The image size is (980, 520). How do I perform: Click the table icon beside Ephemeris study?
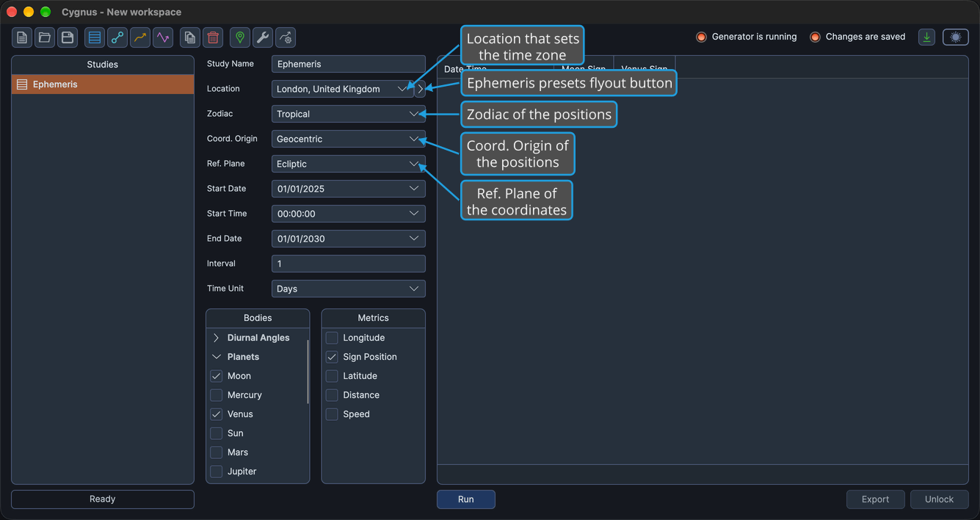pyautogui.click(x=22, y=84)
